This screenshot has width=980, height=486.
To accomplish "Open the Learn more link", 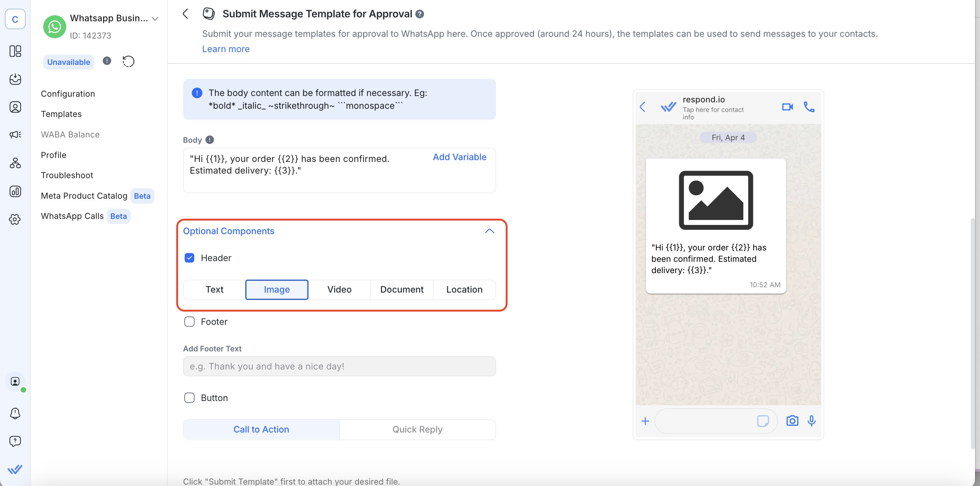I will [225, 49].
